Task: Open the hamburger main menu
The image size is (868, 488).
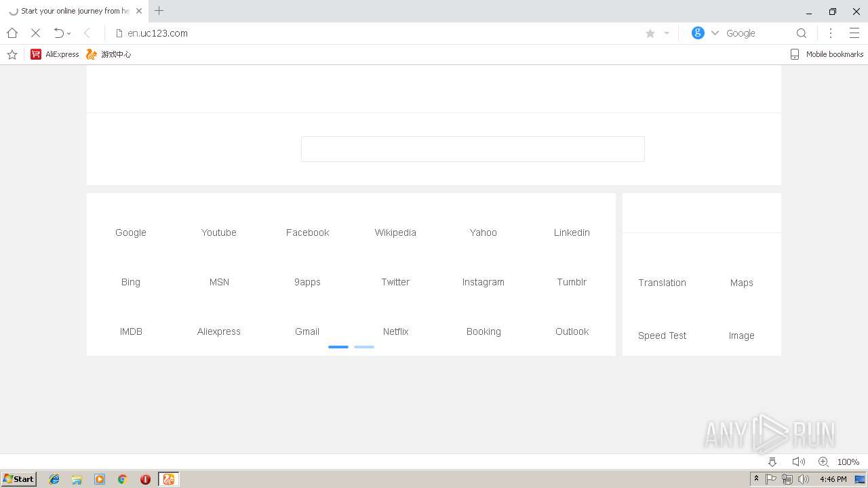Action: [x=854, y=33]
